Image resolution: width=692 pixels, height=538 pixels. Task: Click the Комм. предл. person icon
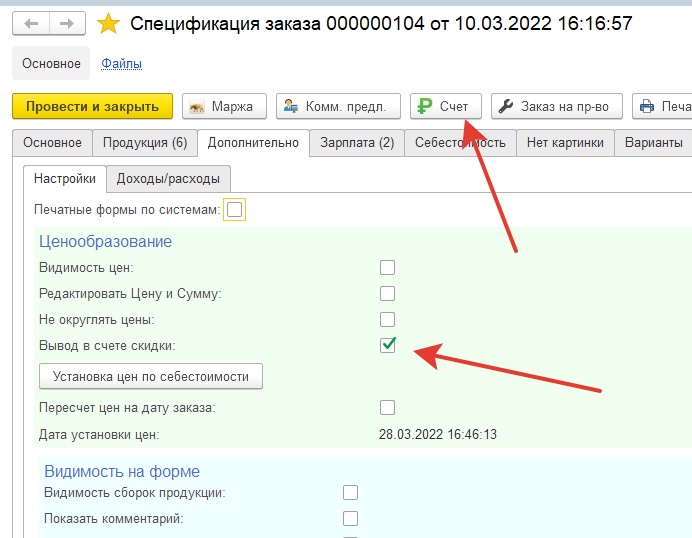click(290, 106)
